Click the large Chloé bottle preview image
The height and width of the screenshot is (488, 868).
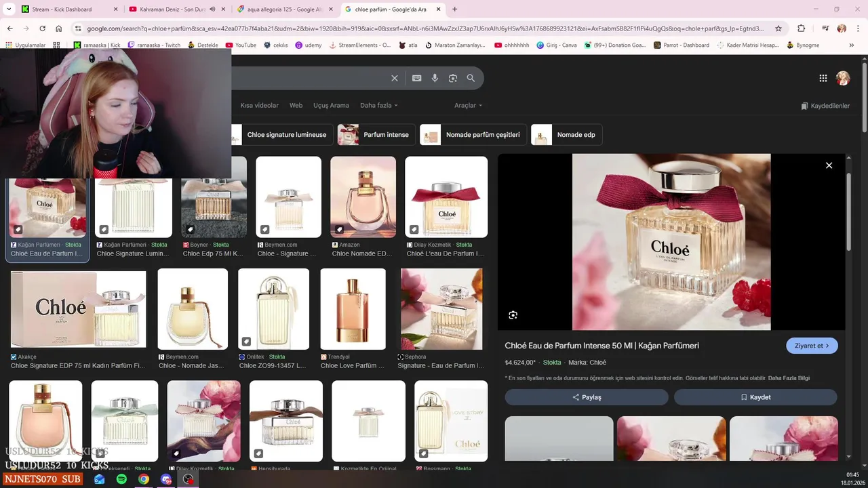(x=671, y=242)
